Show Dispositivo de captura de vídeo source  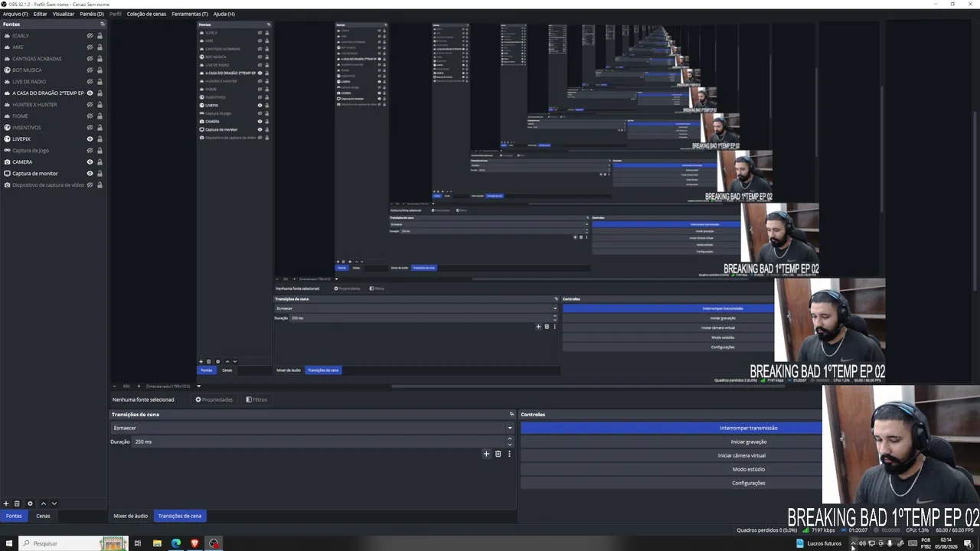point(90,185)
